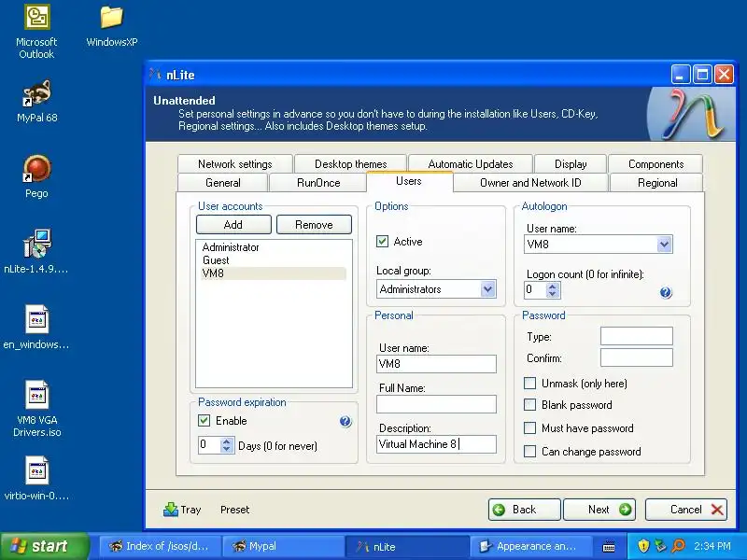Click the Add user account button
This screenshot has height=560, width=747.
[233, 224]
